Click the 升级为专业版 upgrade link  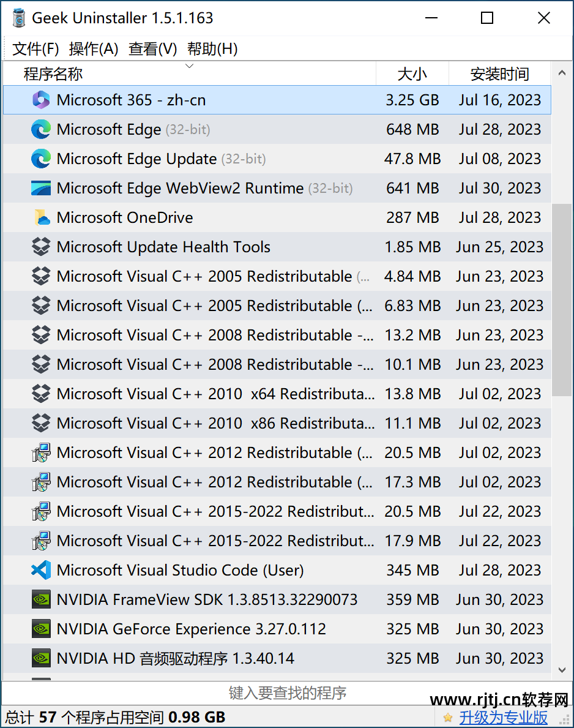coord(504,717)
